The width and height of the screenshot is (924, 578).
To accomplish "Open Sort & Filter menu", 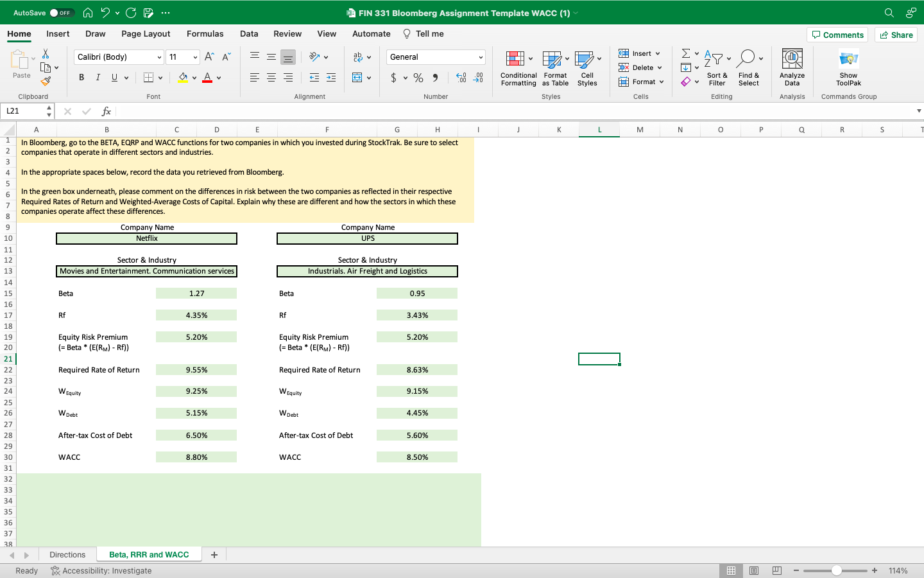I will [x=717, y=68].
